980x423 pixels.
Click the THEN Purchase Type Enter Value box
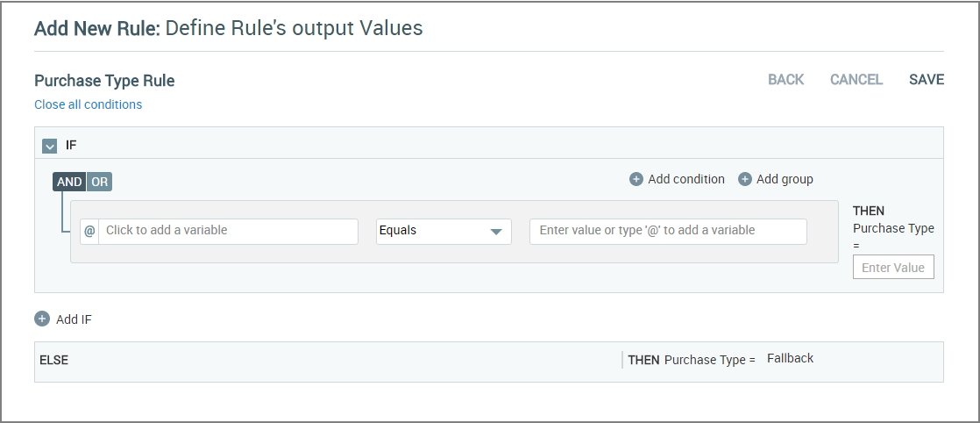tap(893, 267)
